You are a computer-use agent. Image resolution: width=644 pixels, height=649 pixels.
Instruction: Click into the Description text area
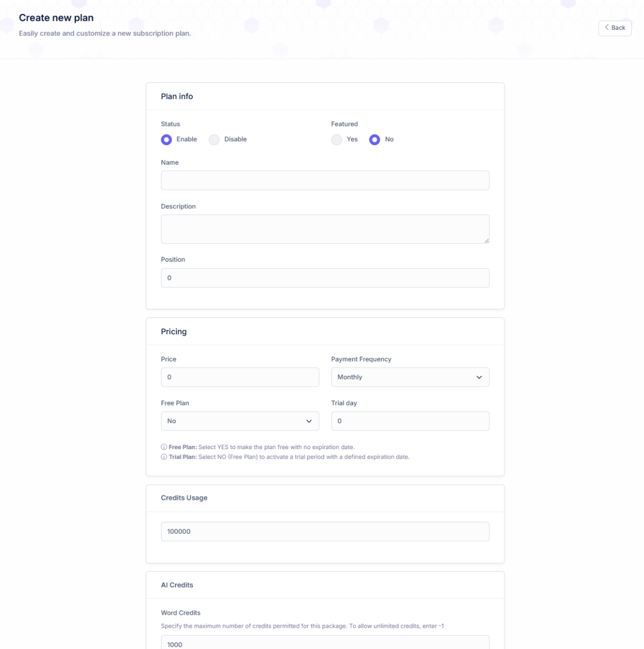pos(325,229)
